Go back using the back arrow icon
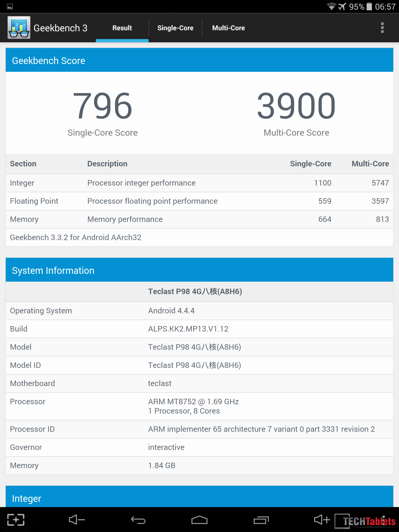399x532 pixels. coord(138,520)
